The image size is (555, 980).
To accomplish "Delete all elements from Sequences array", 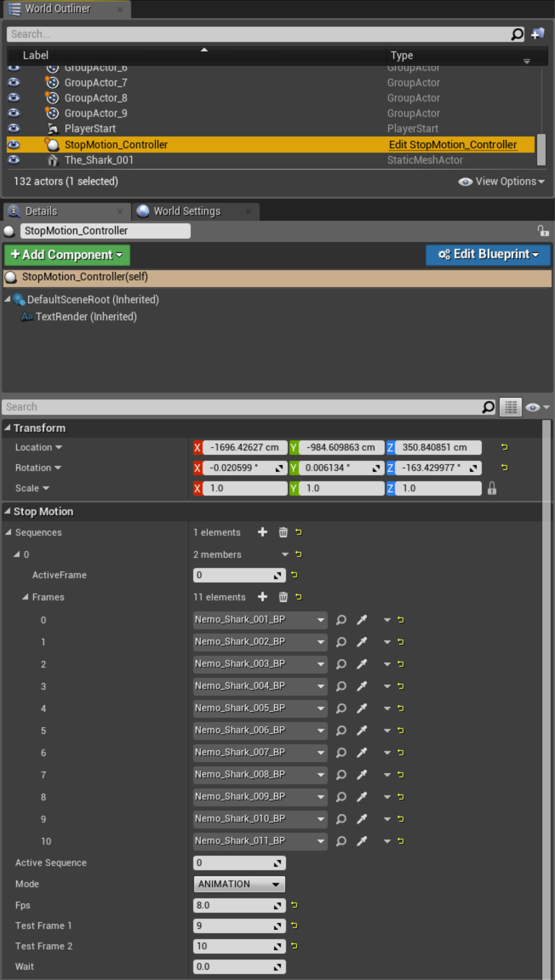I will [x=283, y=532].
